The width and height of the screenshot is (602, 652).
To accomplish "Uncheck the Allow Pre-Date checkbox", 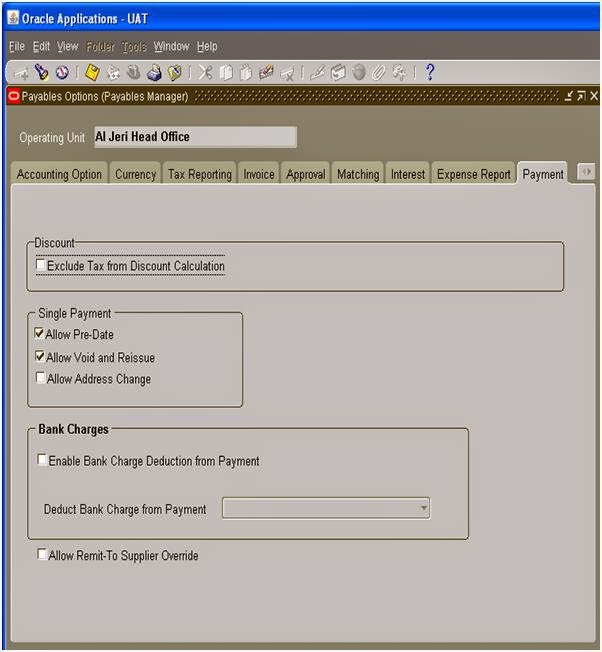I will (x=40, y=333).
